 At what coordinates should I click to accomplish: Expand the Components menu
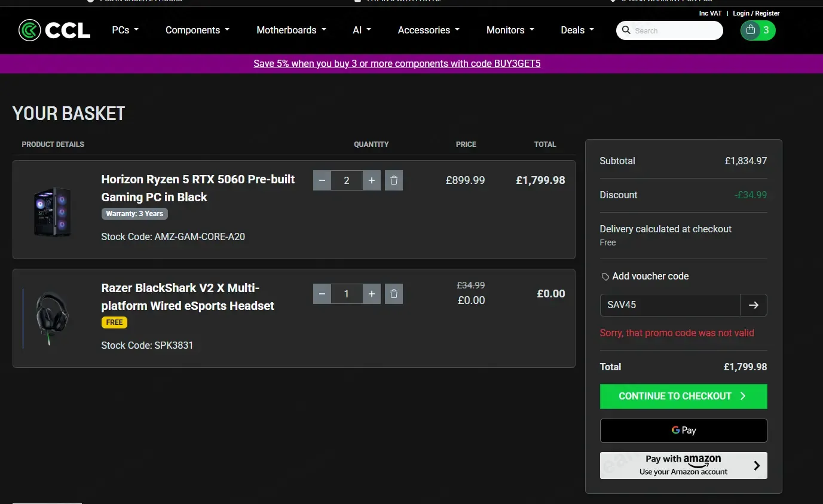point(198,30)
